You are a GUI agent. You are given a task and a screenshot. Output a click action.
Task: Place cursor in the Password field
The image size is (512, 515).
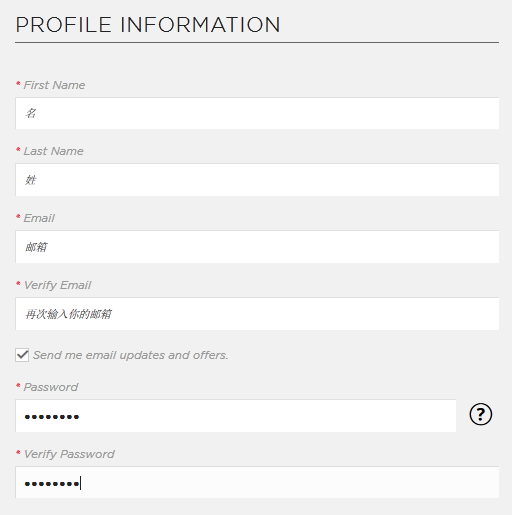tap(235, 416)
